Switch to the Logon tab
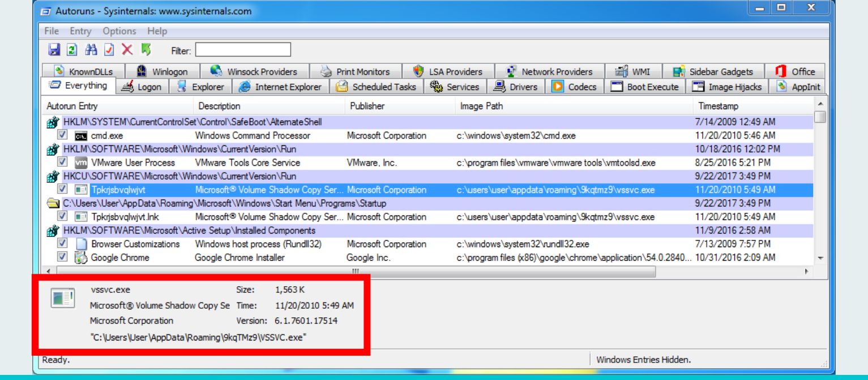Screen dimensions: 868x380 [x=142, y=87]
